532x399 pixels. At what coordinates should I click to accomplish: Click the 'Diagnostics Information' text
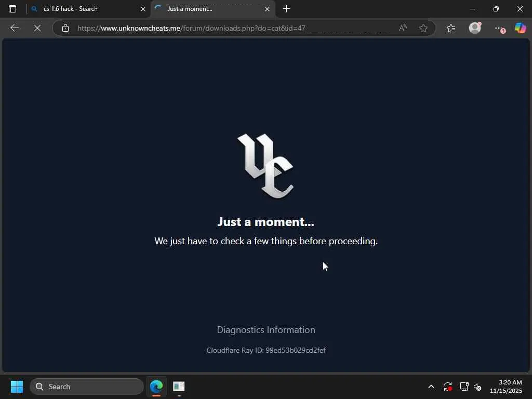pyautogui.click(x=266, y=330)
